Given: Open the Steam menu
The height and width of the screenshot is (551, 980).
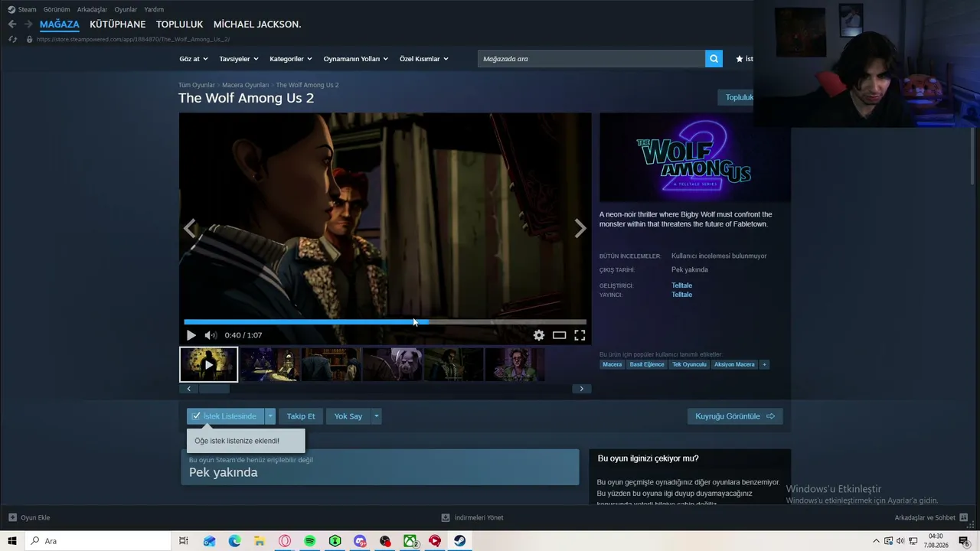Looking at the screenshot, I should [x=22, y=9].
